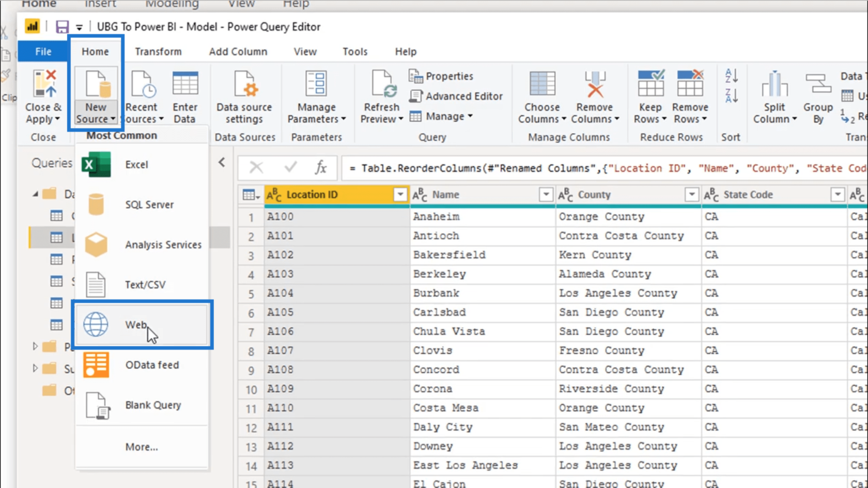Viewport: 868px width, 488px height.
Task: Open Enter Data table icon
Action: (x=185, y=84)
